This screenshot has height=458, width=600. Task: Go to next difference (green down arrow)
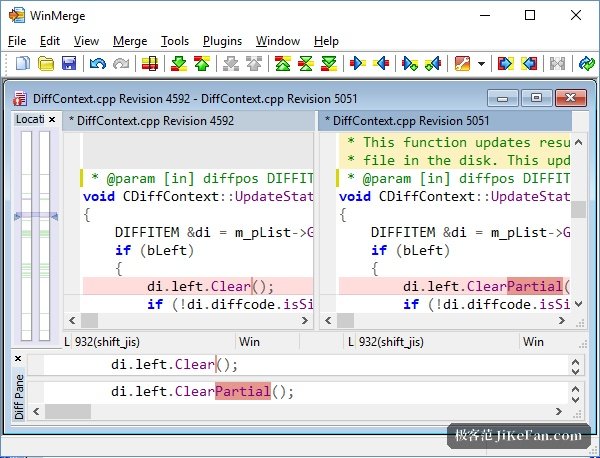click(179, 64)
